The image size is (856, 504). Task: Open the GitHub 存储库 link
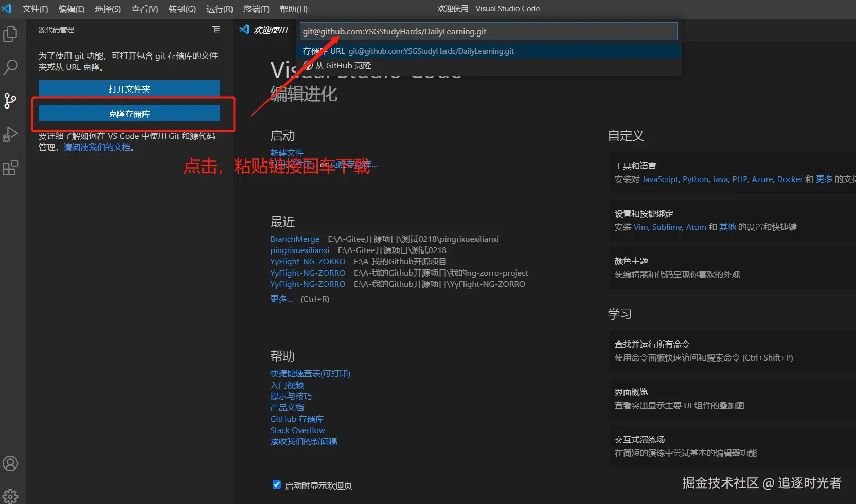coord(297,419)
